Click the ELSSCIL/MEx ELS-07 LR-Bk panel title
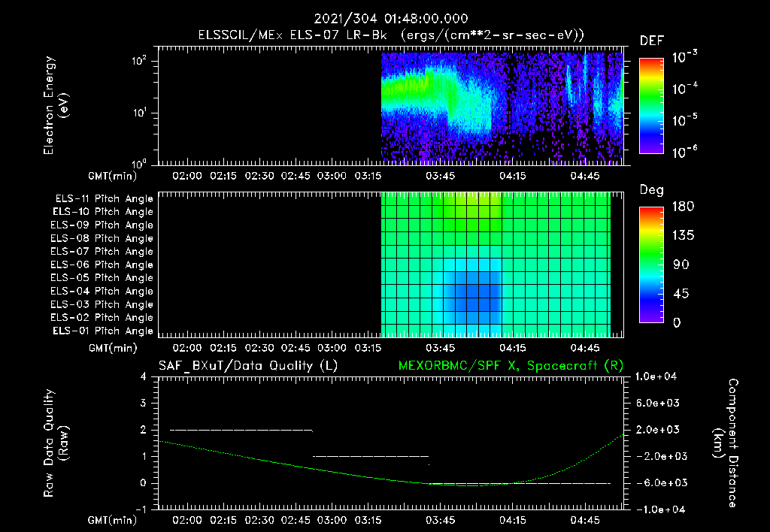 click(391, 35)
